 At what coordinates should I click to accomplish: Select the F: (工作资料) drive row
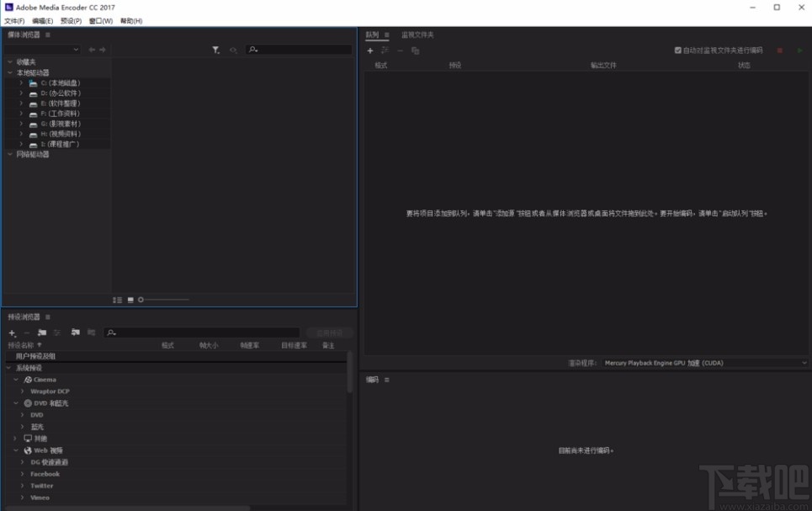click(57, 114)
